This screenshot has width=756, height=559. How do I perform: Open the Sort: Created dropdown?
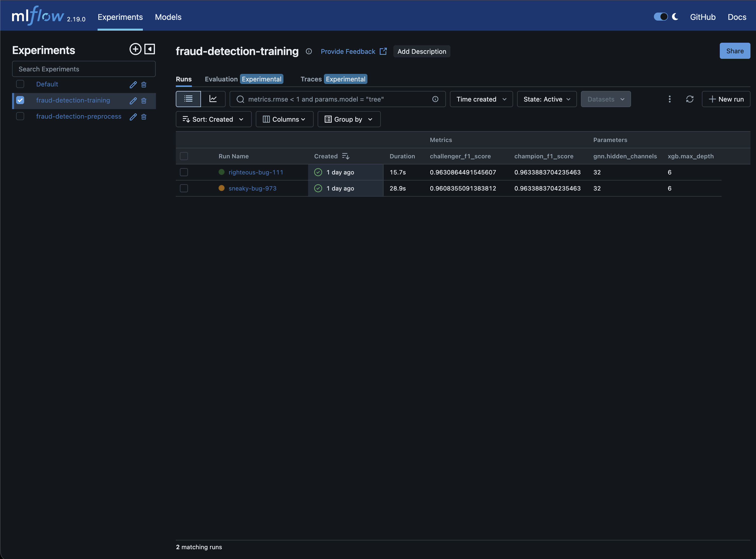click(213, 119)
